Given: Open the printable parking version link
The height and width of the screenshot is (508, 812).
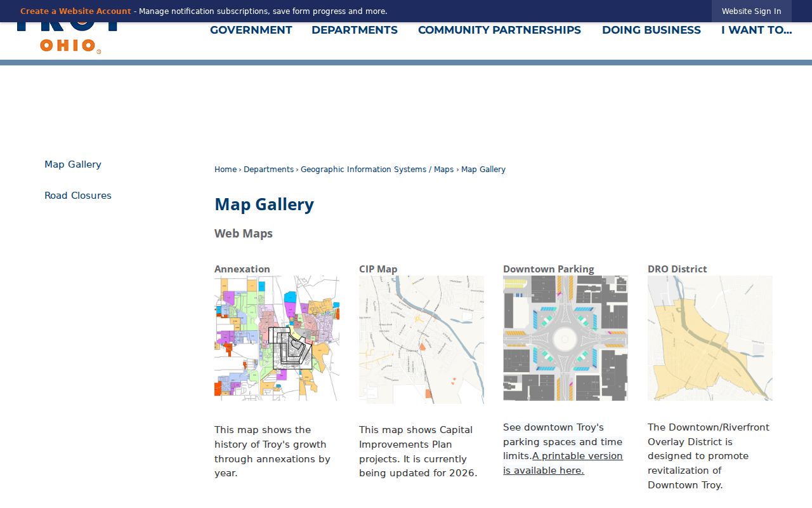Looking at the screenshot, I should coord(563,464).
